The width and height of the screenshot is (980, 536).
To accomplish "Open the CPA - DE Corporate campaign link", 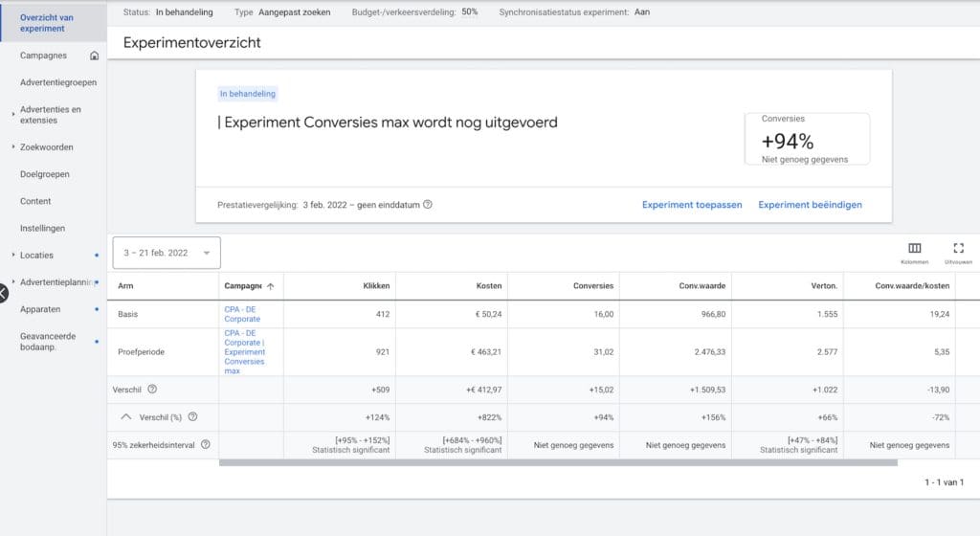I will [x=242, y=314].
